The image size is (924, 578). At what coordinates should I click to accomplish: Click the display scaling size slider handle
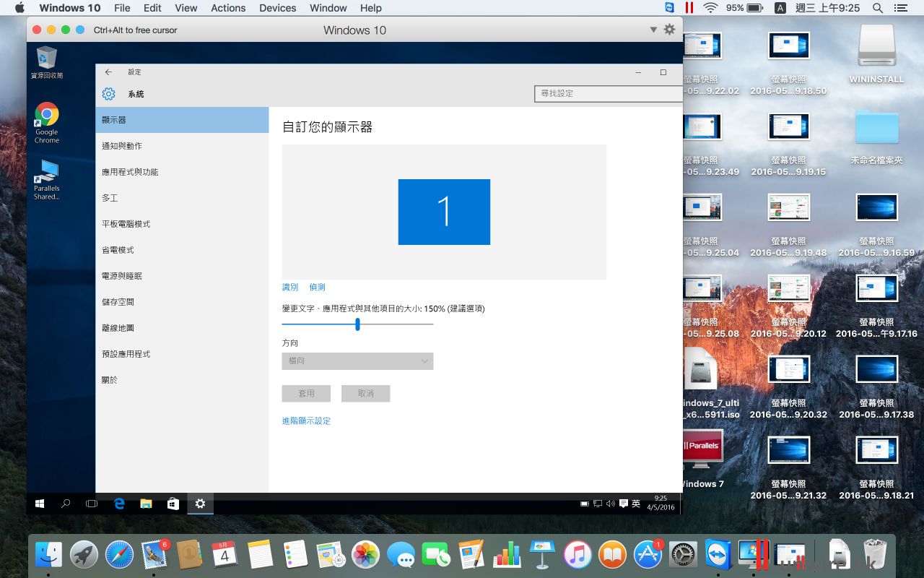click(x=357, y=324)
